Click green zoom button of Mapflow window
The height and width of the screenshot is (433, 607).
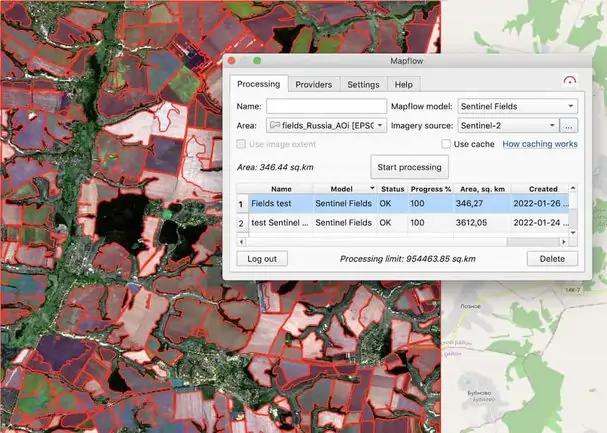coord(257,61)
